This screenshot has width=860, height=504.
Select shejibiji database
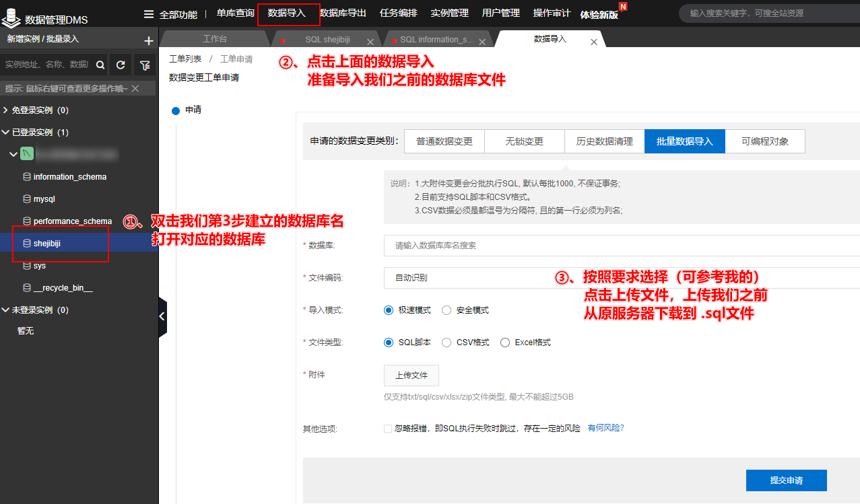tap(47, 244)
